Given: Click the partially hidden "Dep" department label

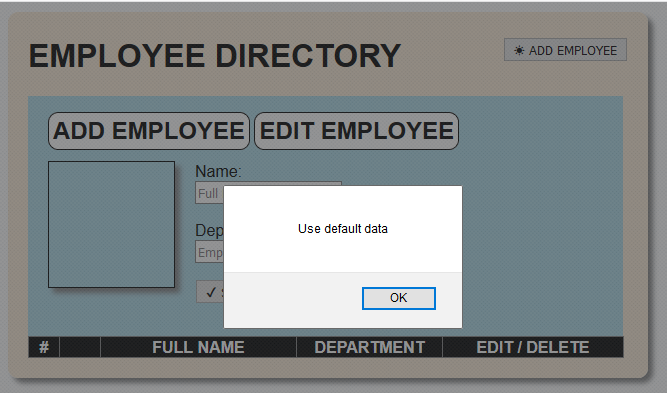Looking at the screenshot, I should 209,231.
